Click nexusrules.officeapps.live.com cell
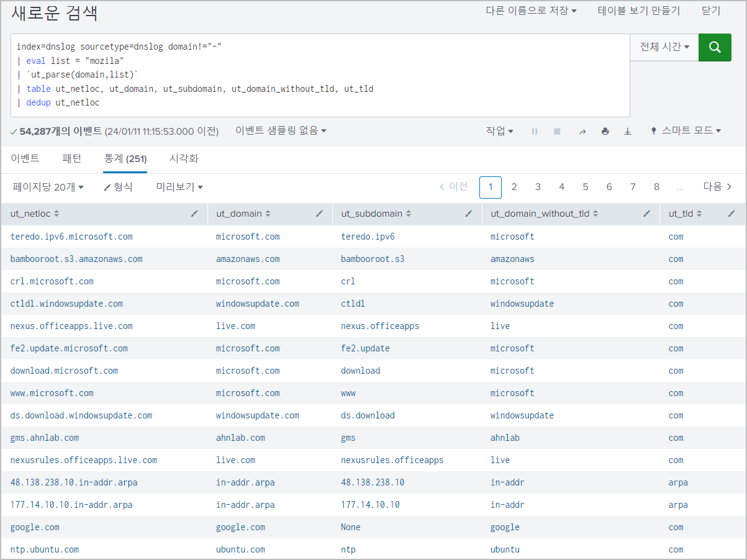The width and height of the screenshot is (747, 560). click(x=84, y=460)
